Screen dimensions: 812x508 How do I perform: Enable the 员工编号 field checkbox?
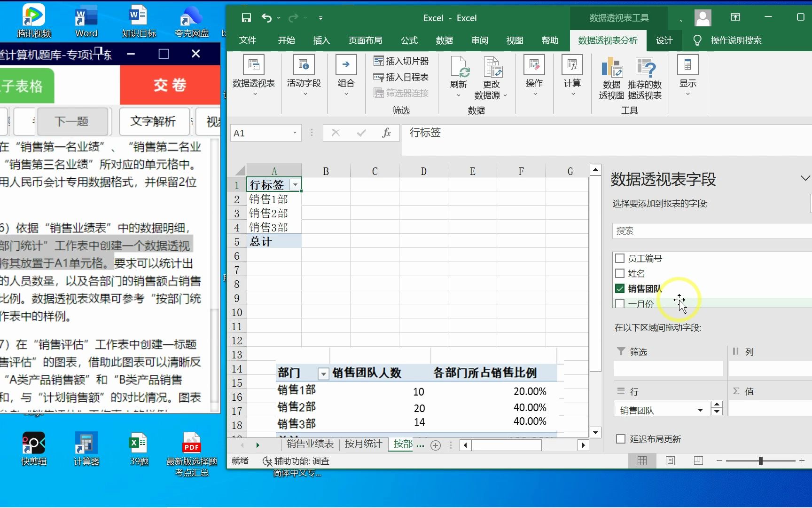pyautogui.click(x=619, y=258)
